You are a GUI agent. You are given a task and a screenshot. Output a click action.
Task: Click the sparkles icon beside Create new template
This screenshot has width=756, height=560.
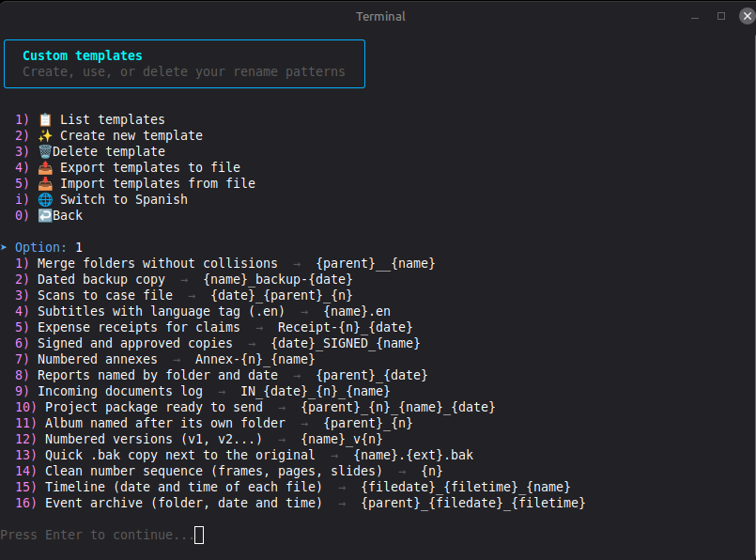tap(45, 135)
